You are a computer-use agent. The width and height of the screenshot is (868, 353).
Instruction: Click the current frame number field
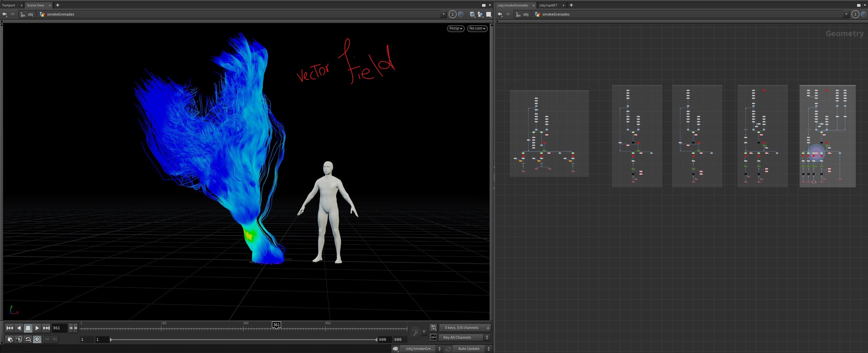(59, 328)
